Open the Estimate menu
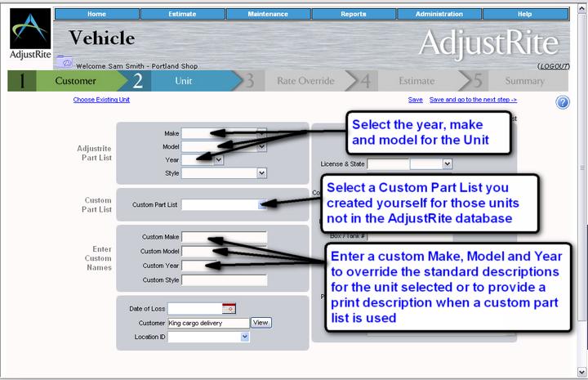 tap(183, 14)
